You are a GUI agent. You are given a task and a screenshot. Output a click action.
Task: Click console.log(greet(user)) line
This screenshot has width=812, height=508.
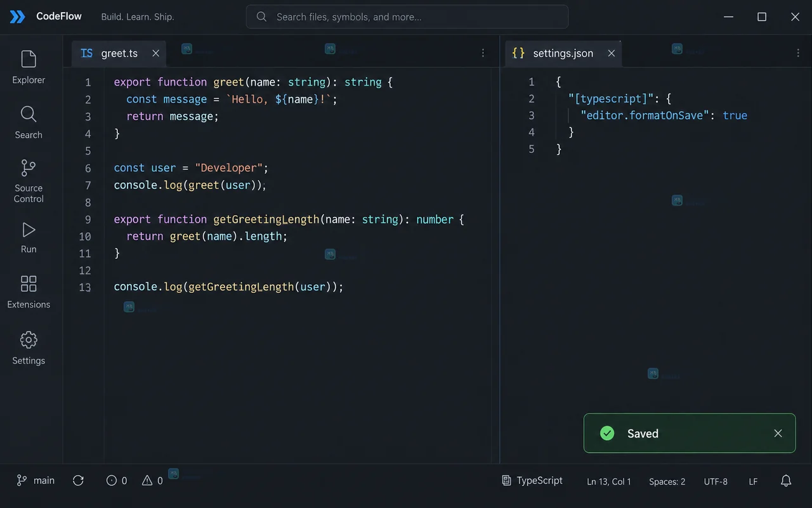tap(190, 185)
